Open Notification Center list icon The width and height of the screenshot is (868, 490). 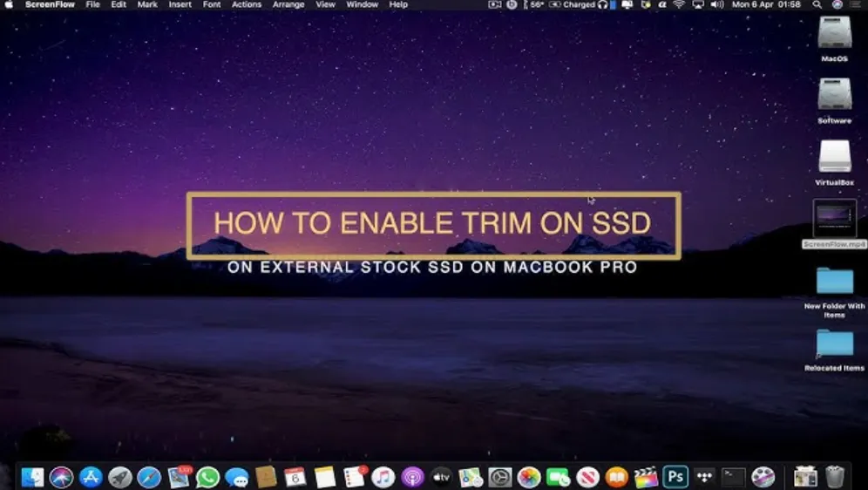click(x=856, y=4)
